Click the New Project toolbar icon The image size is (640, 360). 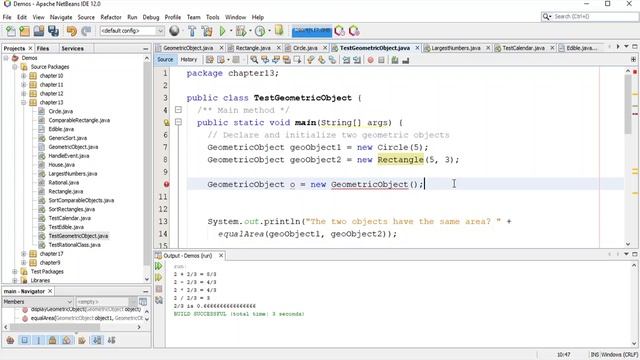click(x=24, y=31)
